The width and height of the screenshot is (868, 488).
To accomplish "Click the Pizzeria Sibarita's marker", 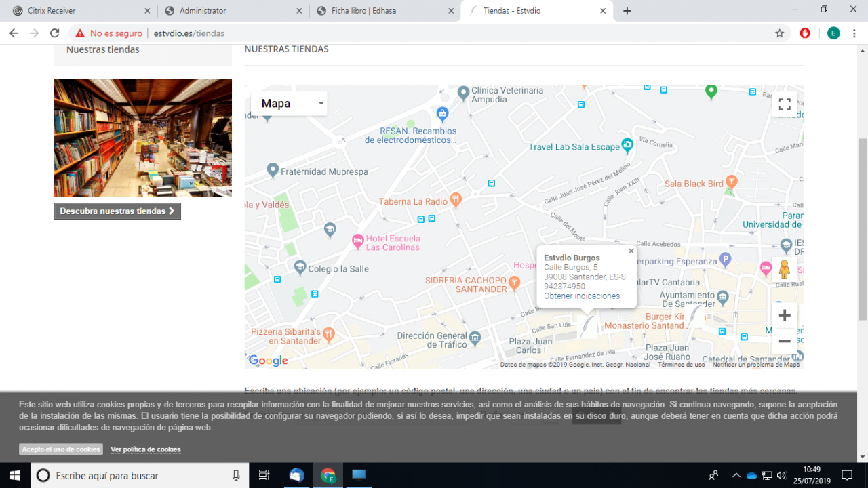I will 329,333.
